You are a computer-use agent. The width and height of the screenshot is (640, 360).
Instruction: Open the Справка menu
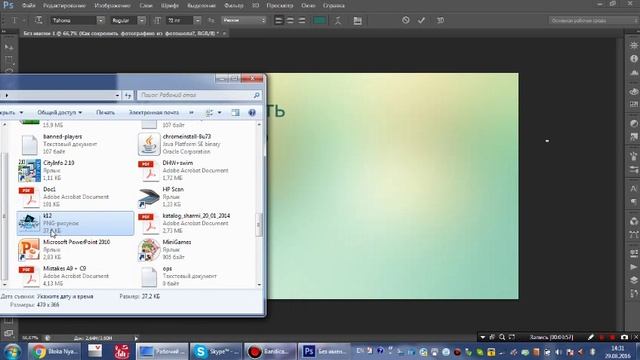click(x=334, y=6)
